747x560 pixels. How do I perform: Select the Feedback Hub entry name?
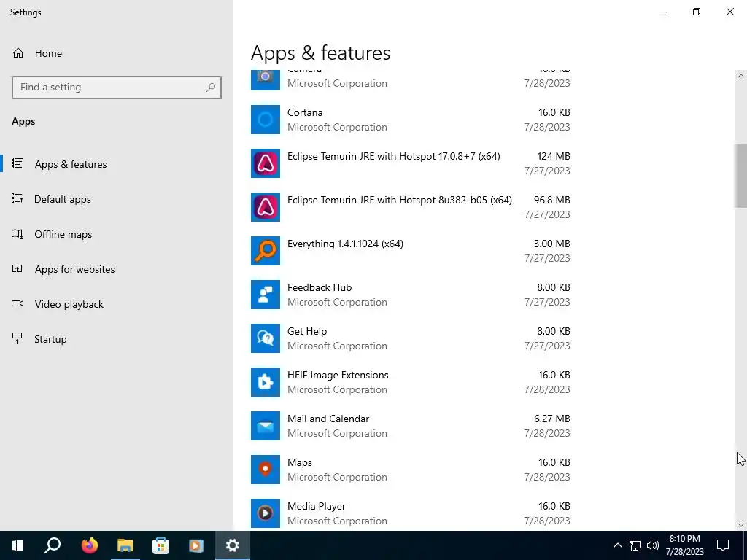pyautogui.click(x=320, y=287)
